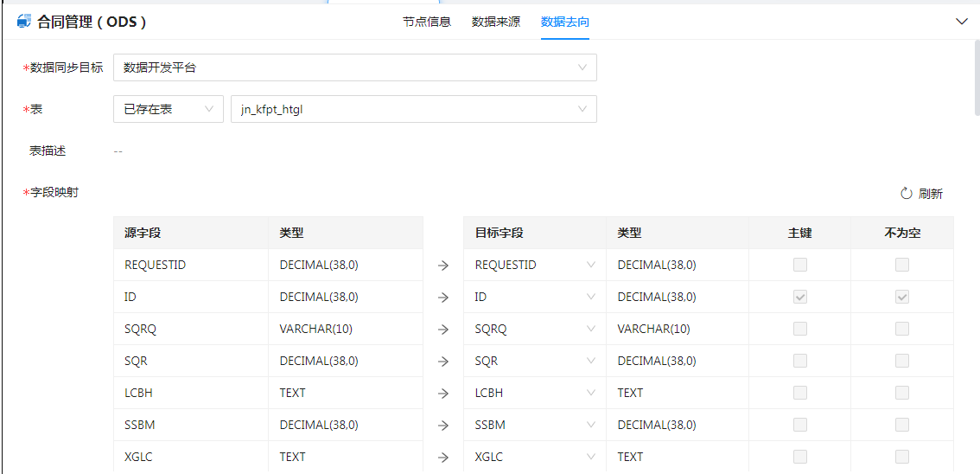Click the mapping arrow in XGLC row
980x474 pixels.
coord(443,458)
